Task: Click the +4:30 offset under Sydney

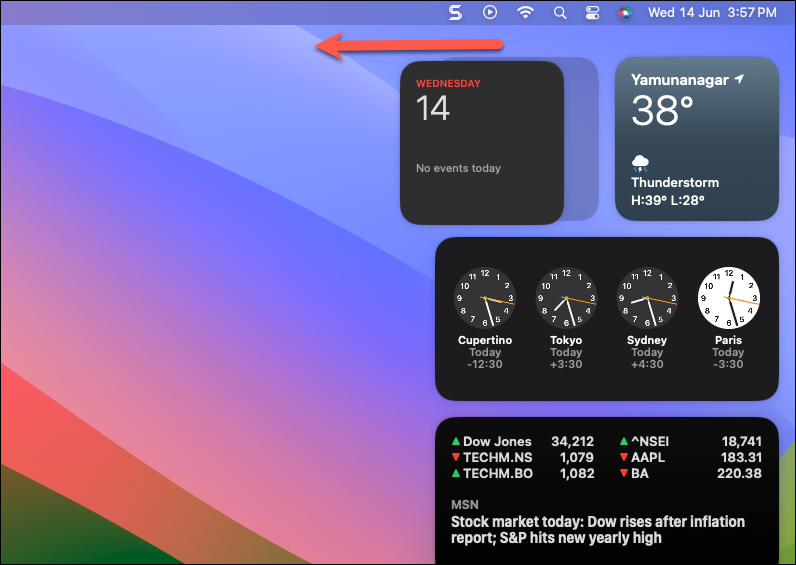Action: pyautogui.click(x=647, y=364)
